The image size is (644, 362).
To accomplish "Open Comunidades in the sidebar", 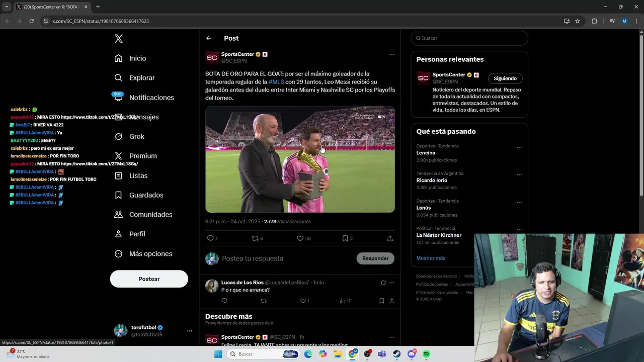I will coord(143,215).
